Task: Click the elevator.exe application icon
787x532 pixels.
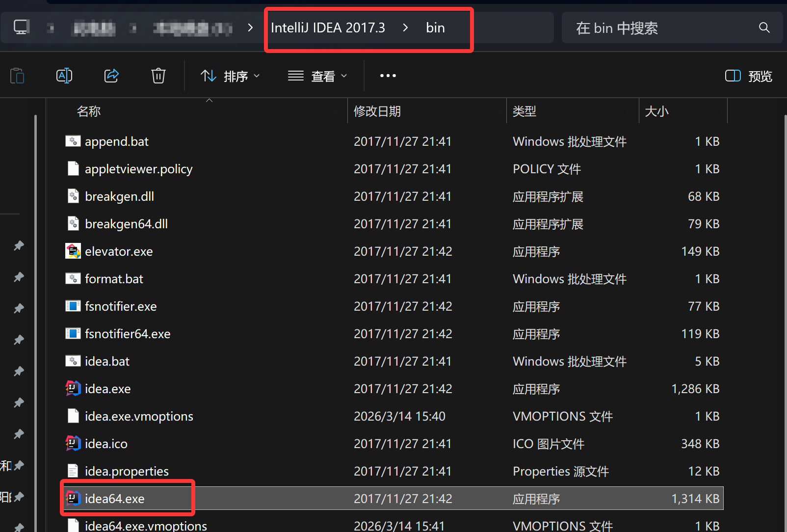Action: [x=73, y=251]
